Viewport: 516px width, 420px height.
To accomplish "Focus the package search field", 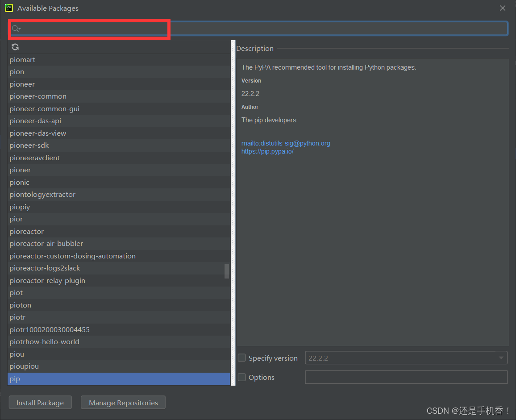I will 258,29.
